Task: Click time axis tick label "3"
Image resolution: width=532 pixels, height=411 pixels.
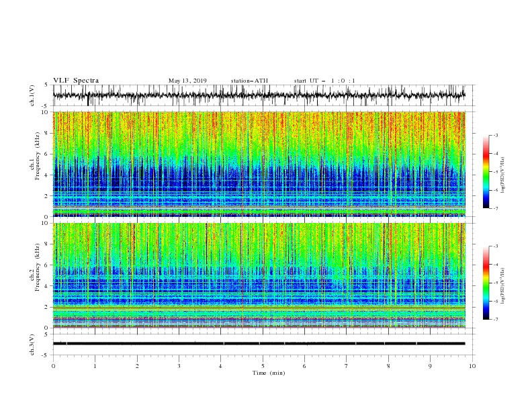Action: (x=179, y=366)
